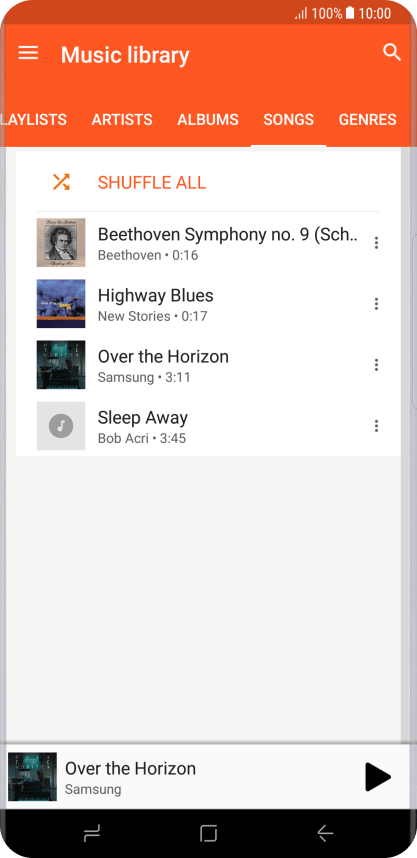Image resolution: width=417 pixels, height=858 pixels.
Task: Open overflow menu for Over the Horizon song
Action: click(x=376, y=365)
